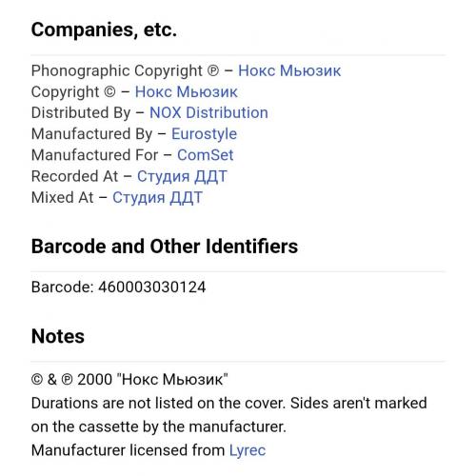Click the Barcode and Other Identifiers heading
This screenshot has width=476, height=476.
click(165, 247)
